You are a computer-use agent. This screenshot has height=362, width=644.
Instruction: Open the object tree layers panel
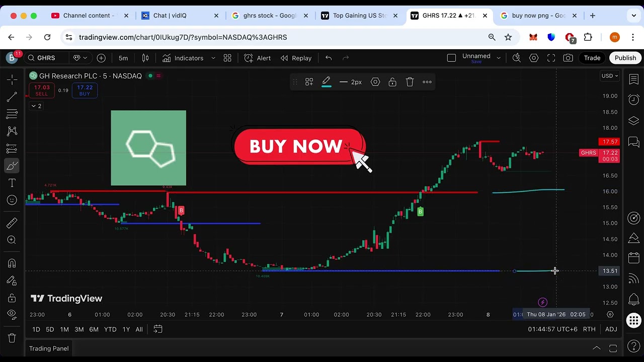pos(634,121)
